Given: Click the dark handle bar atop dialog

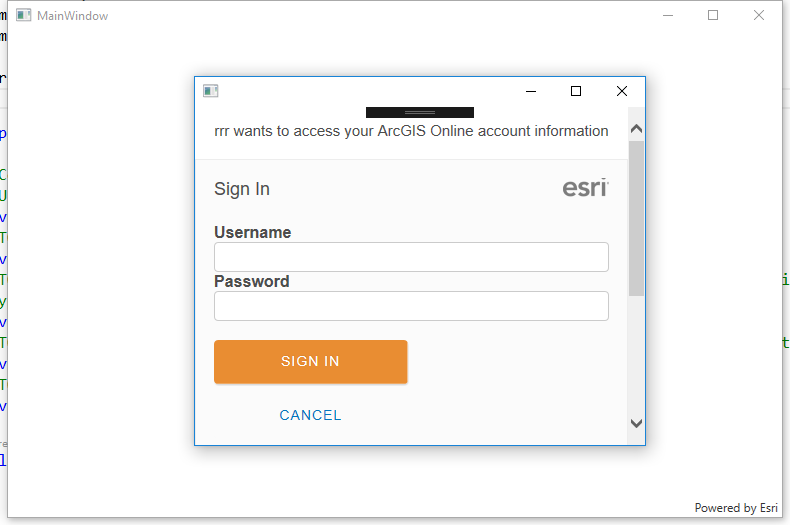Looking at the screenshot, I should click(x=420, y=112).
